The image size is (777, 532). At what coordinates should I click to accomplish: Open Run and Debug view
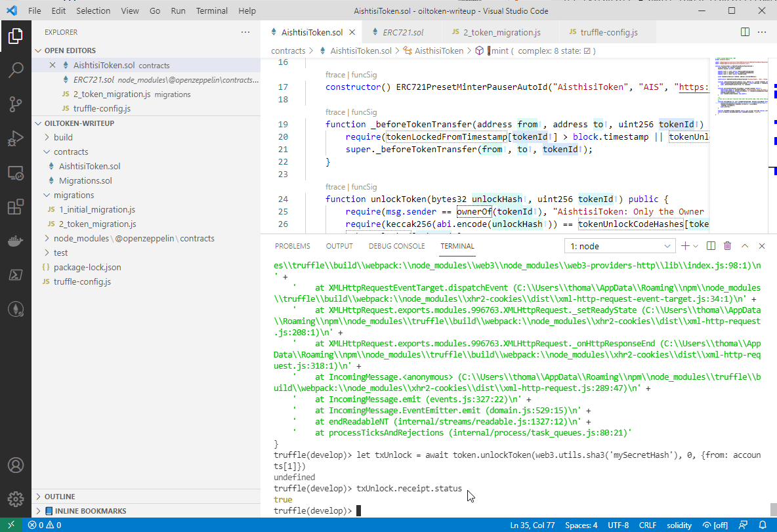click(x=15, y=138)
